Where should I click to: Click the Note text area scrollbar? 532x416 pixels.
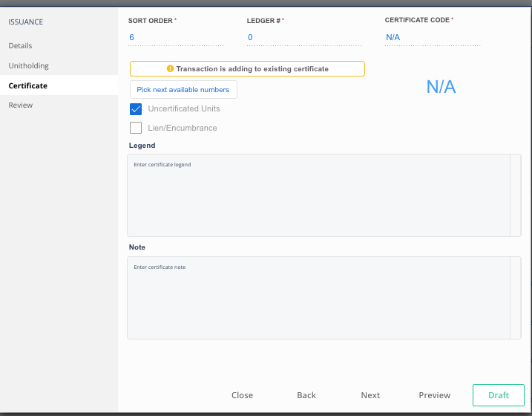coord(516,298)
